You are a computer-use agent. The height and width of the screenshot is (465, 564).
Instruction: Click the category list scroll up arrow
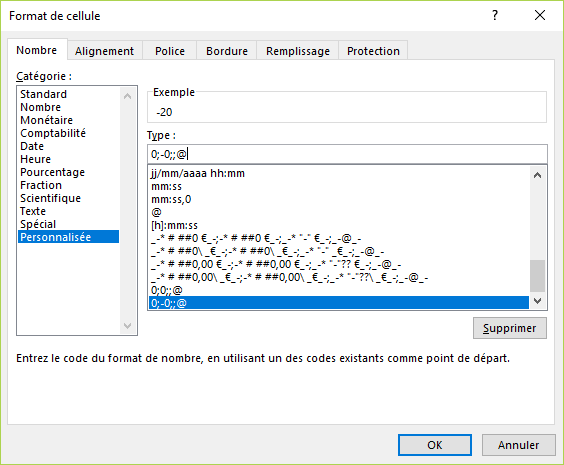(x=127, y=96)
